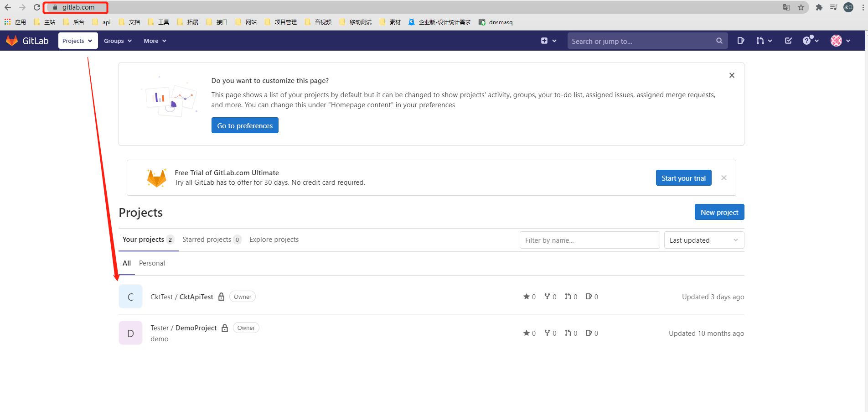The image size is (868, 412).
Task: Click Start your trial button
Action: 683,178
